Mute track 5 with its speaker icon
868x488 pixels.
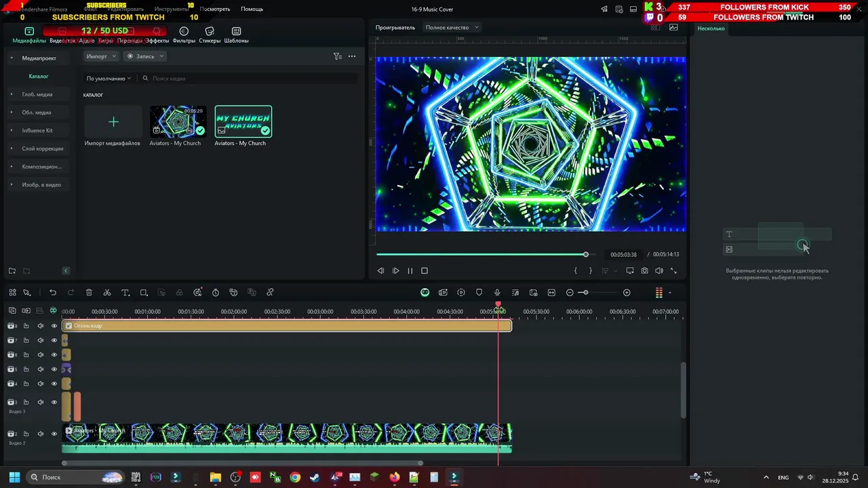40,369
